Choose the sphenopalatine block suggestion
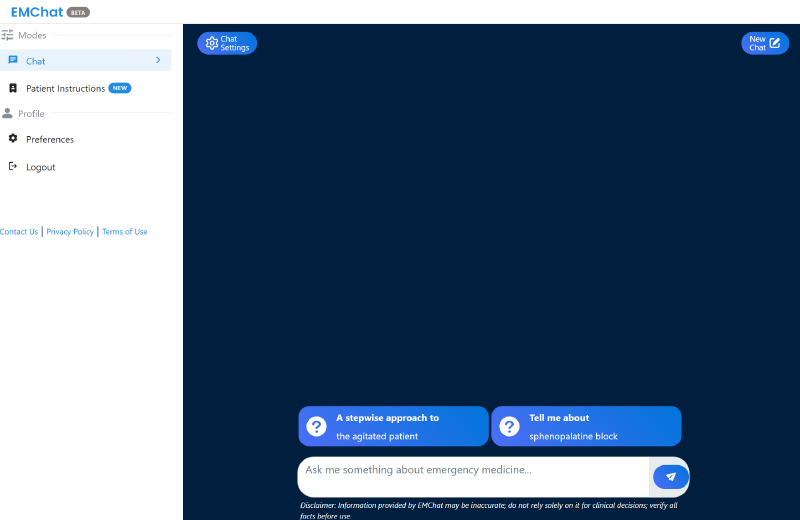 [586, 426]
